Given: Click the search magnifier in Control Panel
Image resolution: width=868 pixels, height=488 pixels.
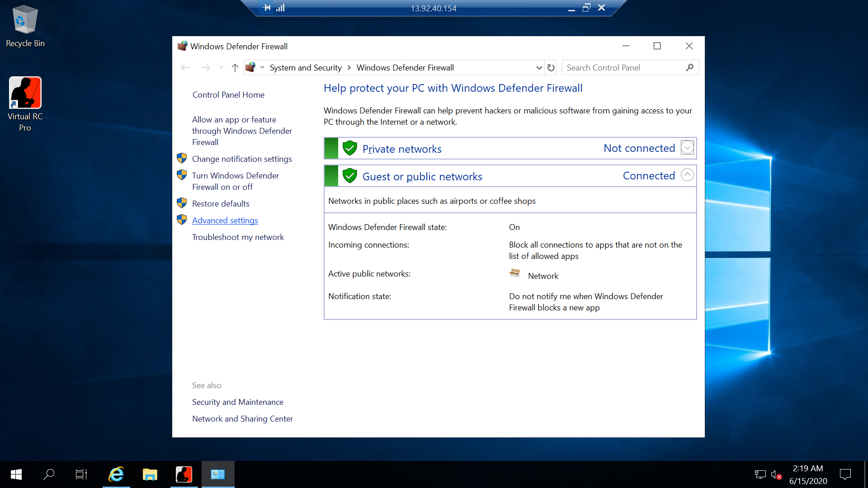Looking at the screenshot, I should 689,68.
